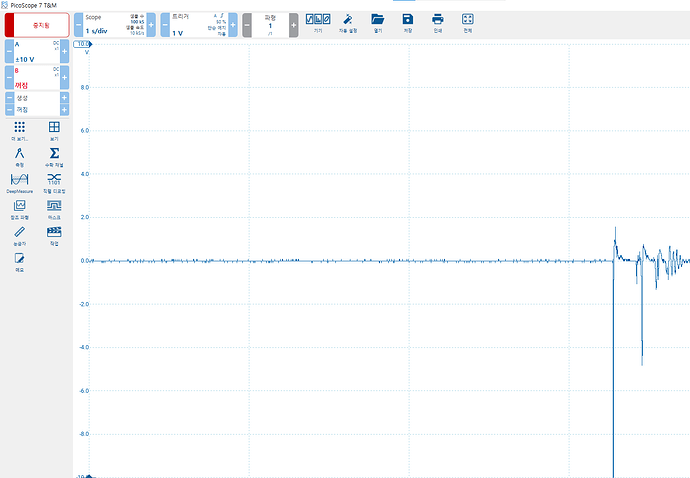Decrease channel B range with minus
The image size is (690, 478).
[9, 77]
